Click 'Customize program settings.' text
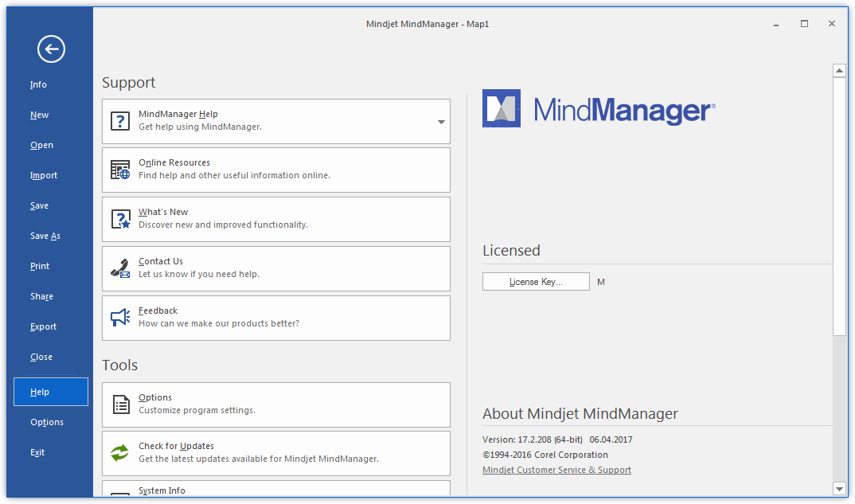The width and height of the screenshot is (855, 504). [x=197, y=410]
